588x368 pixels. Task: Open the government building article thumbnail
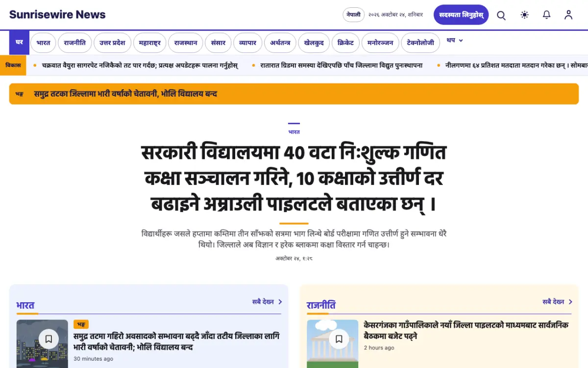pos(333,343)
